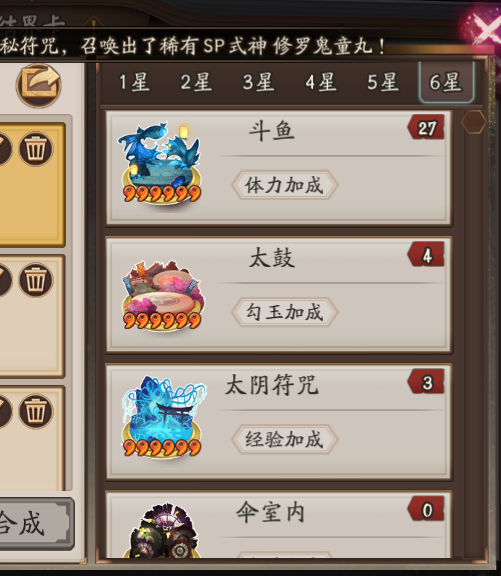Viewport: 501px width, 576px height.
Task: Switch to the 1星 tab
Action: pyautogui.click(x=134, y=82)
